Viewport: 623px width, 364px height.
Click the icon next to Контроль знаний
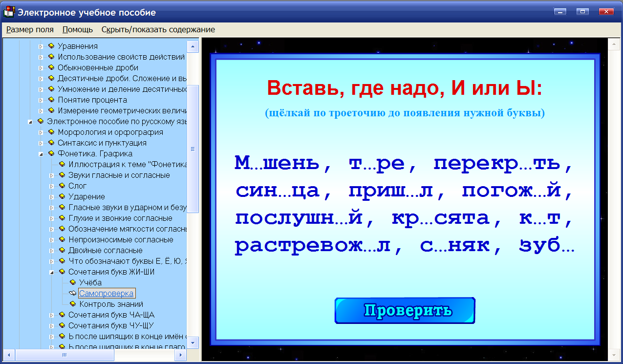click(73, 304)
